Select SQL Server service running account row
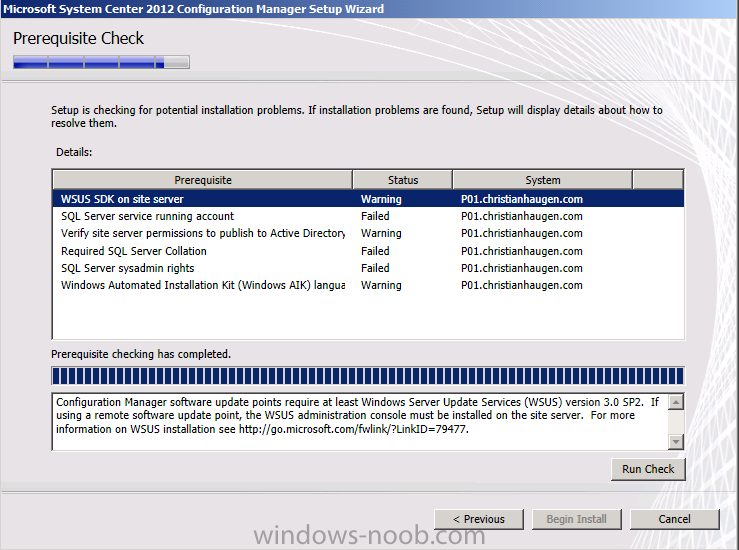The width and height of the screenshot is (739, 550). 368,216
